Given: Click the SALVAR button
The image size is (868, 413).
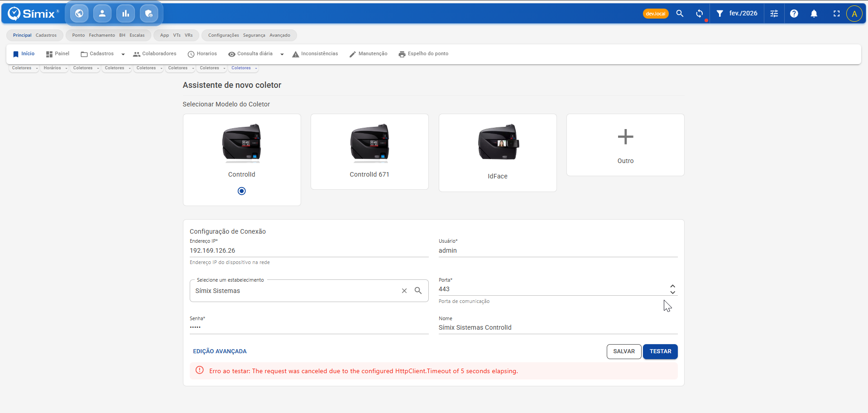Looking at the screenshot, I should click(x=624, y=351).
